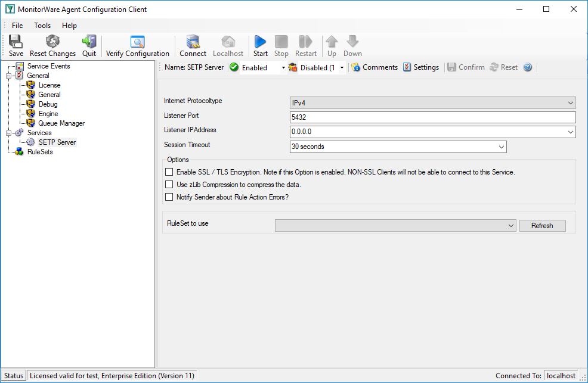This screenshot has height=383, width=588.
Task: Click the Quit toolbar icon
Action: click(x=89, y=42)
